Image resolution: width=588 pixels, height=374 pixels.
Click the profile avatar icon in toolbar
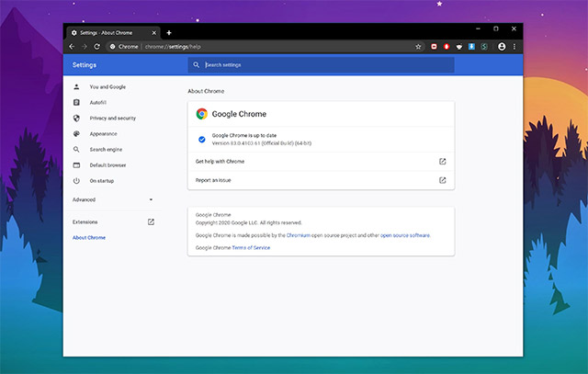[x=502, y=46]
